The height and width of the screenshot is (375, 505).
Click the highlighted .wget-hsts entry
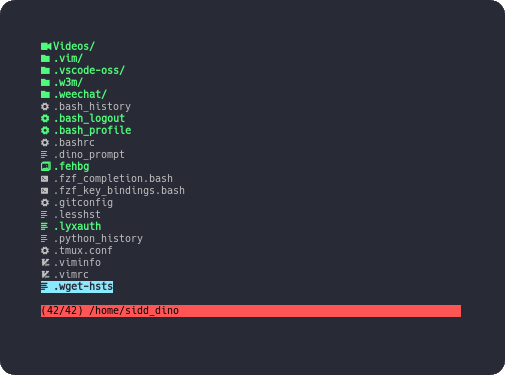pos(77,287)
